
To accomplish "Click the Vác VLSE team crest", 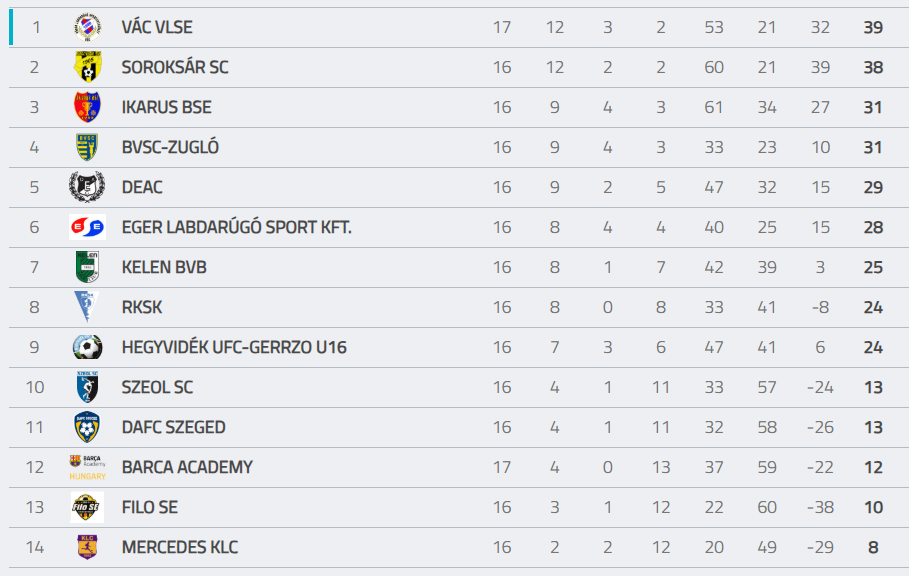I will (x=87, y=27).
